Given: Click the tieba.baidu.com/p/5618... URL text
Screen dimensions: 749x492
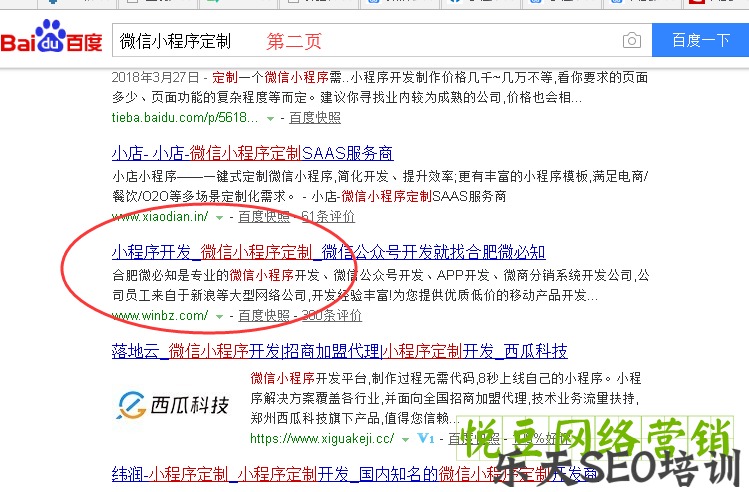Looking at the screenshot, I should tap(185, 118).
